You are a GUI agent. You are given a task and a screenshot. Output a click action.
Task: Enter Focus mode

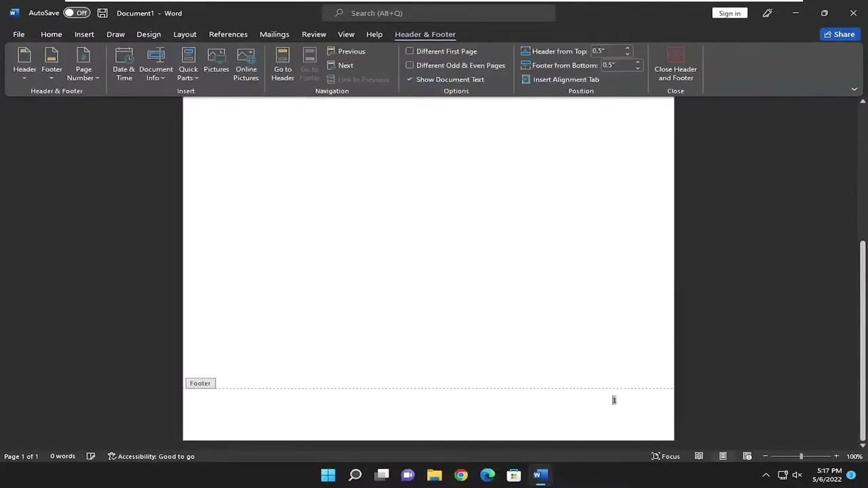point(665,456)
